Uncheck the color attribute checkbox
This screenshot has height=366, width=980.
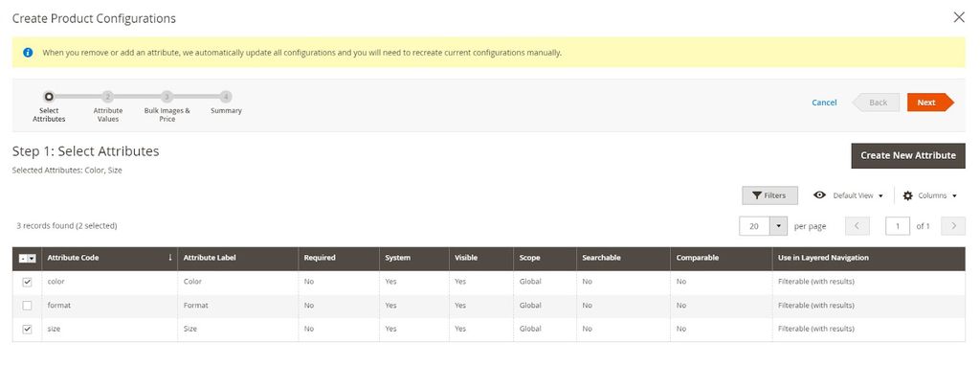coord(27,282)
